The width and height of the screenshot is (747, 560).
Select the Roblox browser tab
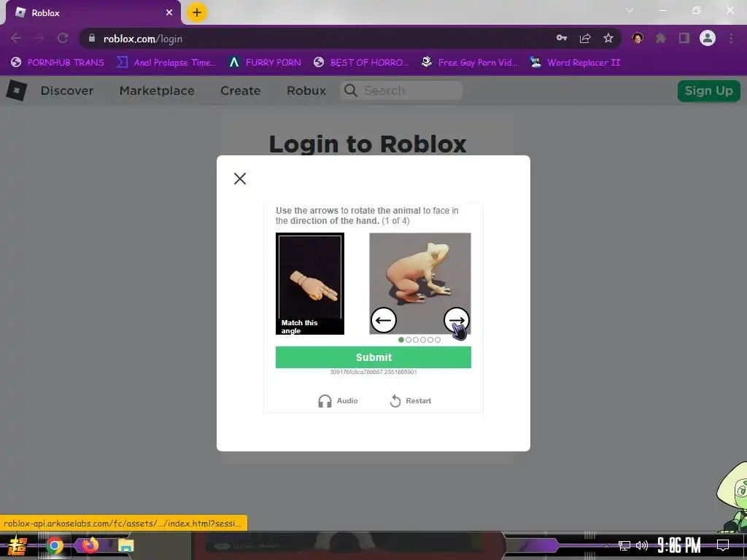[x=93, y=13]
